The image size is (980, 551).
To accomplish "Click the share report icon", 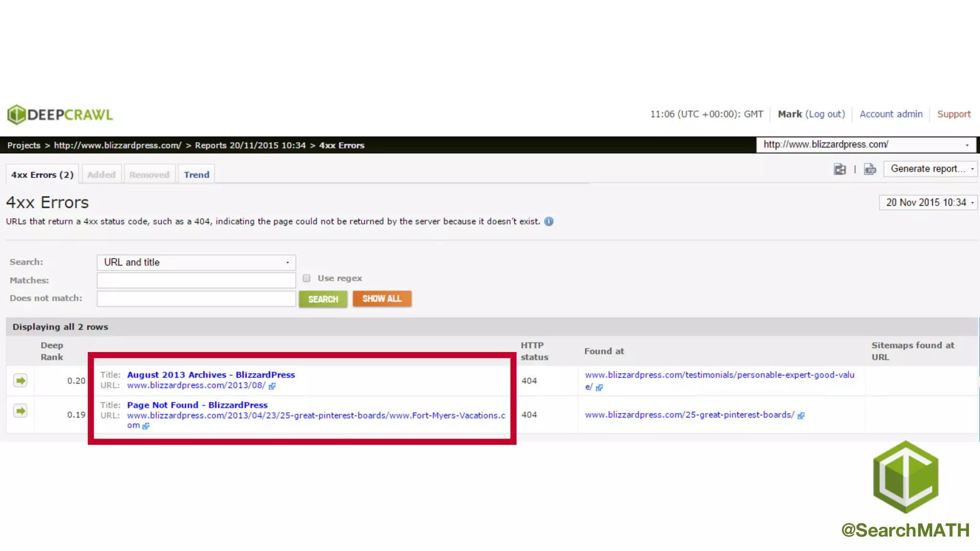I will 840,169.
